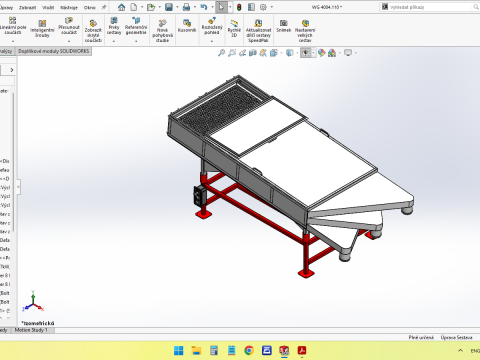
Task: Expand the Lineární pole součástí dropdown arrow
Action: pyautogui.click(x=13, y=41)
